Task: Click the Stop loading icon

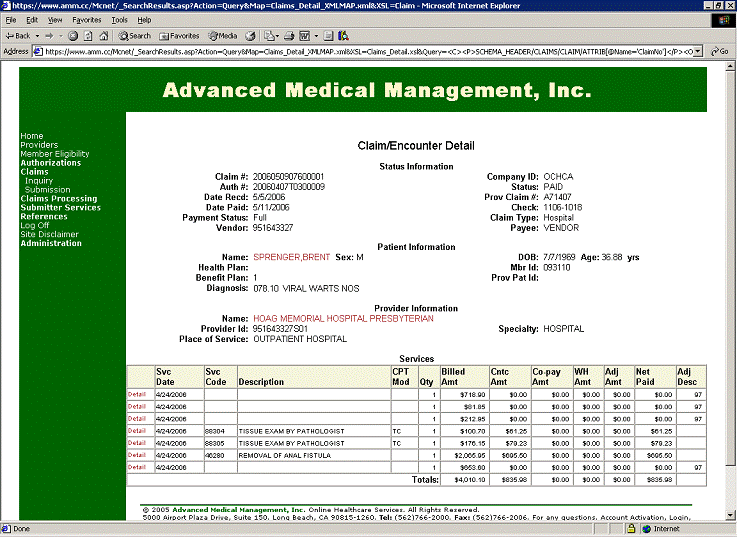Action: tap(73, 35)
